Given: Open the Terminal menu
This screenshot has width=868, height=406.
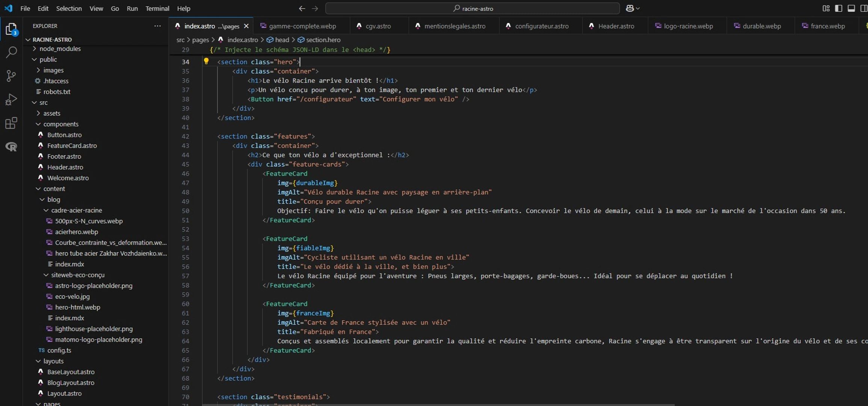Looking at the screenshot, I should (x=157, y=8).
